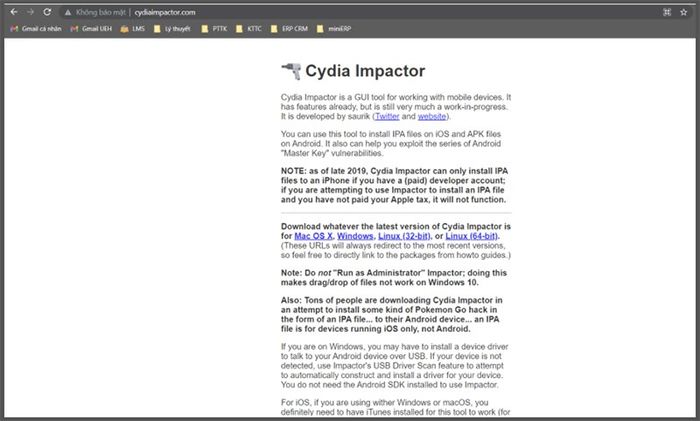Open the Lý thuyết bookmark folder
The image size is (700, 421).
172,29
